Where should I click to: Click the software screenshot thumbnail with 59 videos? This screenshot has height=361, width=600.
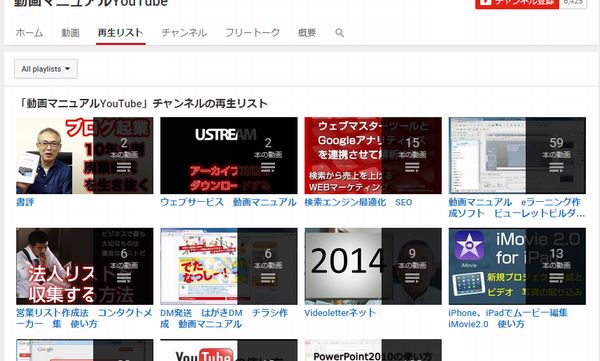pyautogui.click(x=517, y=155)
